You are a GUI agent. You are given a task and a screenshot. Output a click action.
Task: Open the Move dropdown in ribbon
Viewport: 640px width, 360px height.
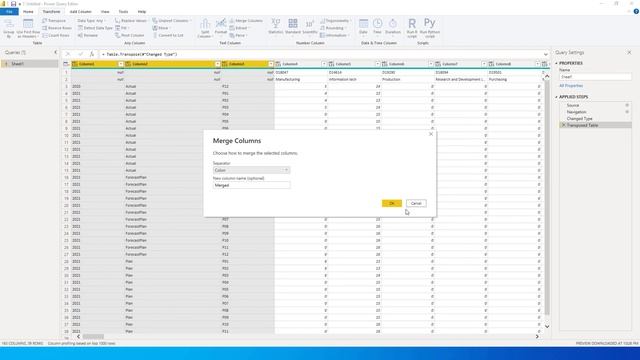162,28
